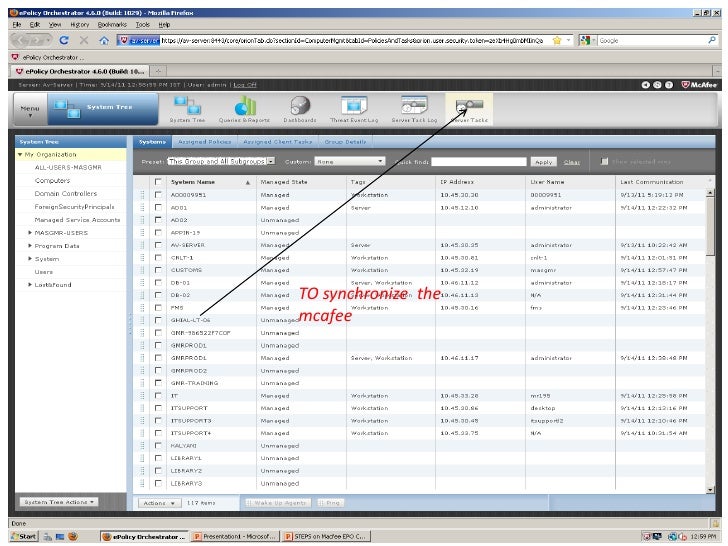Open Server Tasks icon

[x=469, y=110]
